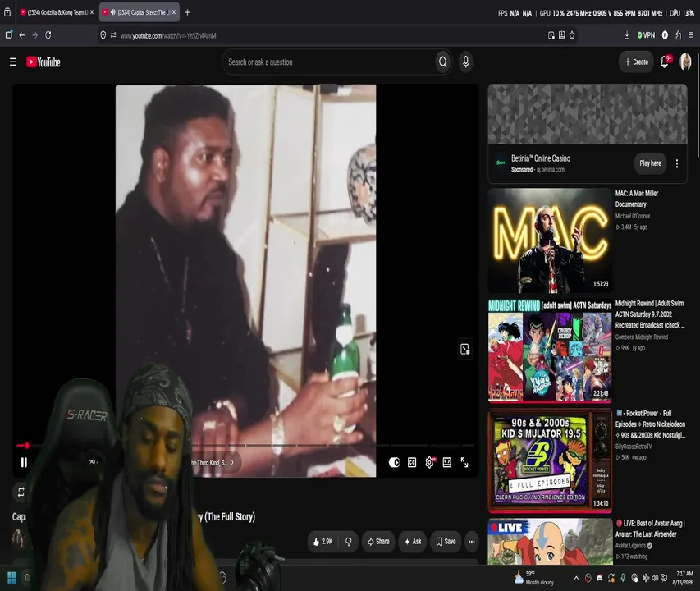Image resolution: width=700 pixels, height=591 pixels.
Task: Go to the YouTube home logo
Action: coord(43,62)
